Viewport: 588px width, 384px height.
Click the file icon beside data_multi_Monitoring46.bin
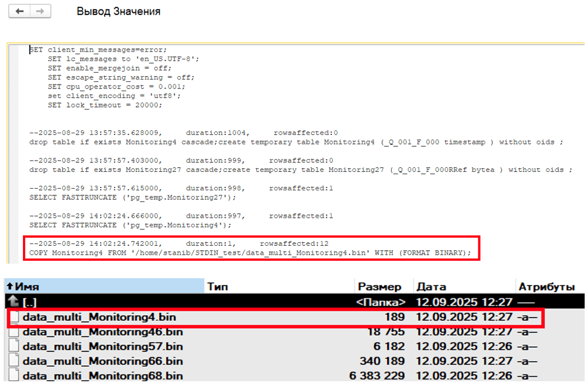coord(13,332)
